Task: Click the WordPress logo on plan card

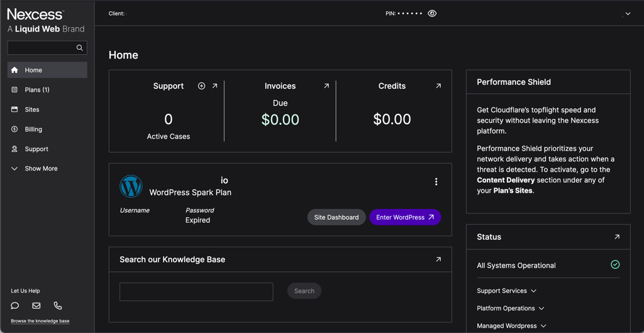Action: 131,186
